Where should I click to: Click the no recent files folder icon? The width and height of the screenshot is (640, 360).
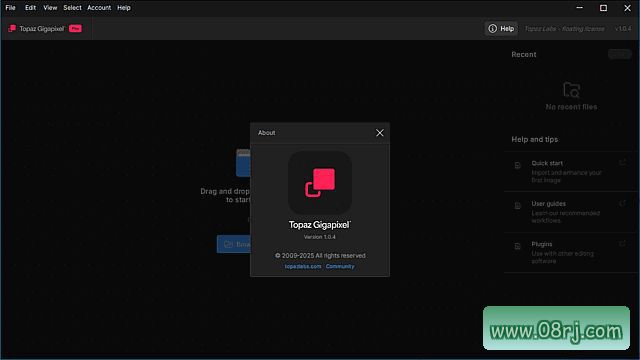tap(571, 90)
